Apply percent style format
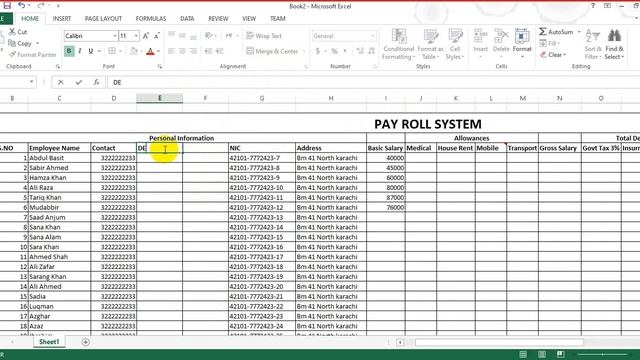 pos(334,51)
